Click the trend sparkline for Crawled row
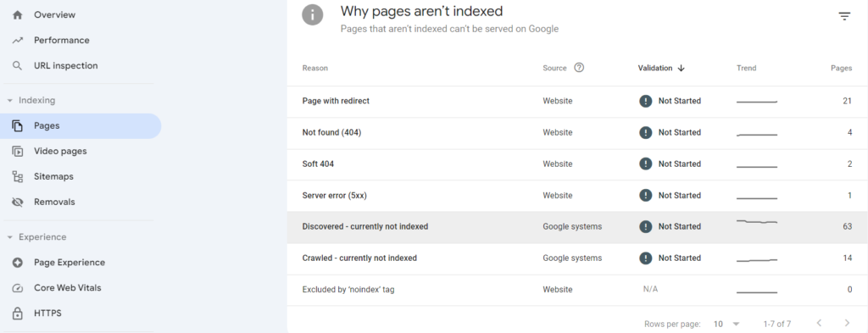 (757, 260)
